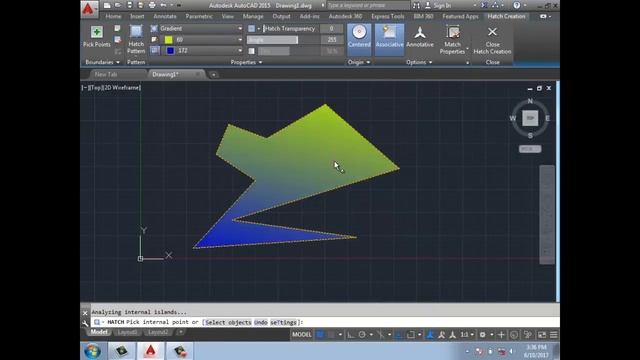Open the Home ribbon tab

point(113,16)
